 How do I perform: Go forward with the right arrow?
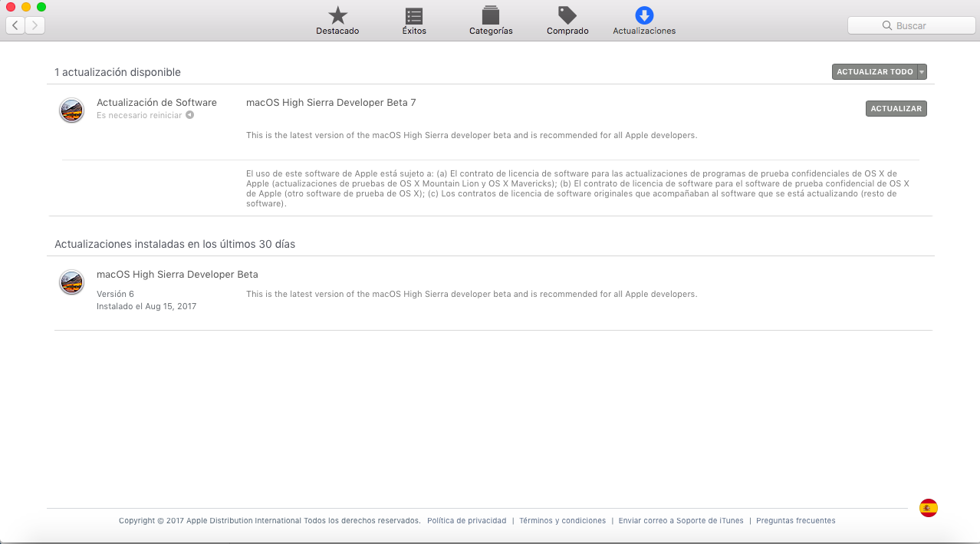pos(35,25)
